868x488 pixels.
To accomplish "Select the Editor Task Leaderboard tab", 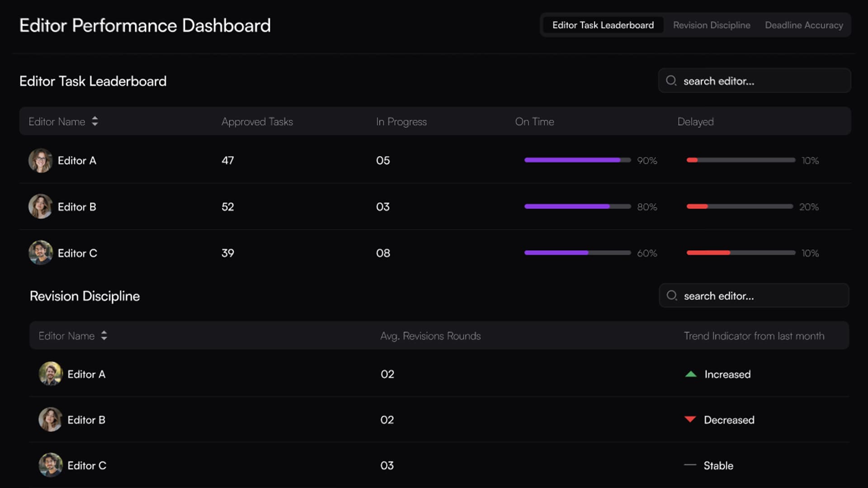I will click(602, 25).
